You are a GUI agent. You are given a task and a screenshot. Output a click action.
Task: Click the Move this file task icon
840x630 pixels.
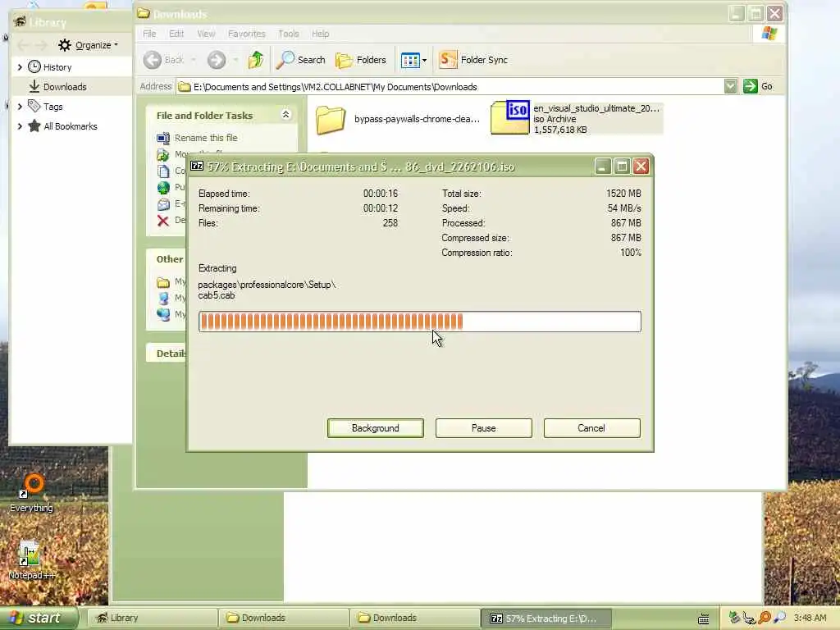[x=163, y=155]
